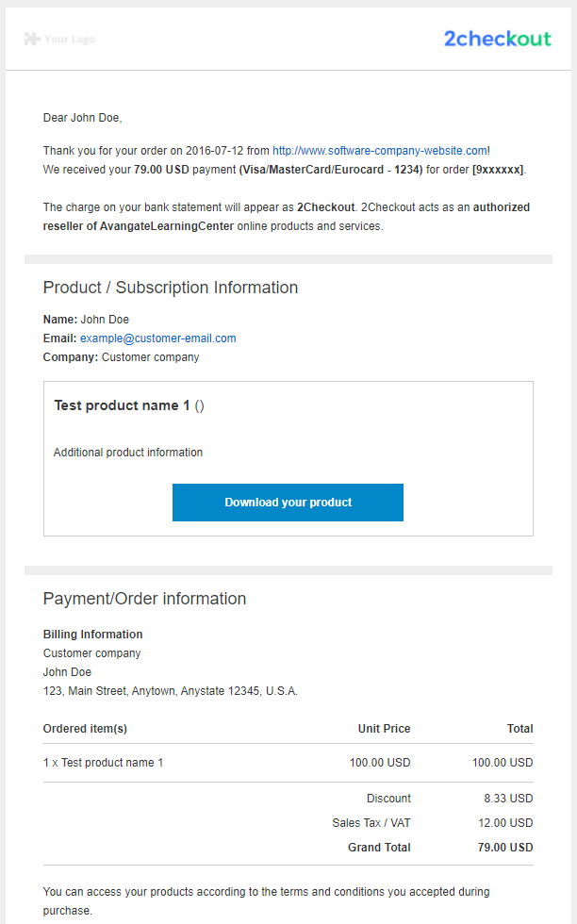Select the Unit Price column header
This screenshot has height=924, width=577.
[x=384, y=728]
